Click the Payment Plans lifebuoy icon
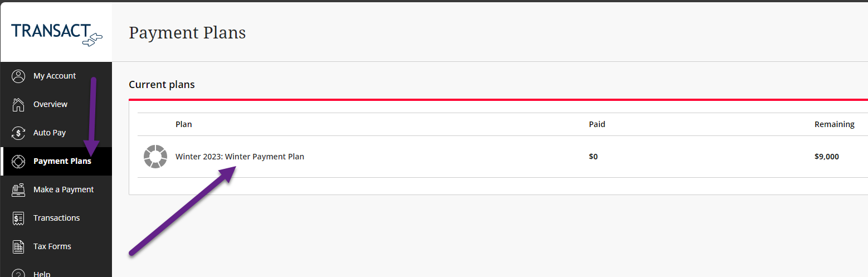The height and width of the screenshot is (277, 868). pyautogui.click(x=18, y=162)
